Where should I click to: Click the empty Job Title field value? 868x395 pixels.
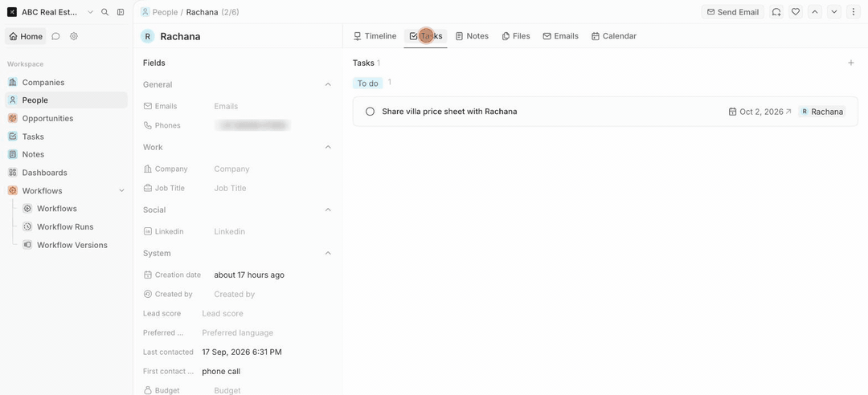[231, 188]
